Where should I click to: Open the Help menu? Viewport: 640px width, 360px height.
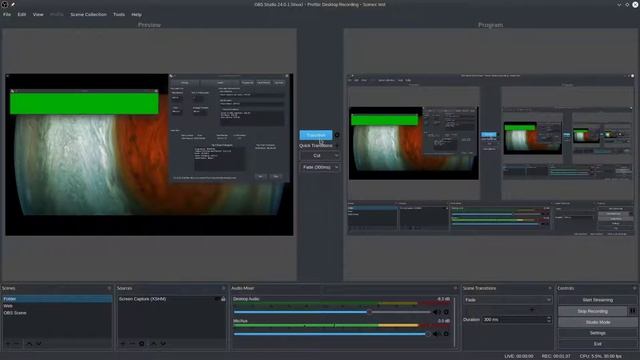(x=136, y=14)
